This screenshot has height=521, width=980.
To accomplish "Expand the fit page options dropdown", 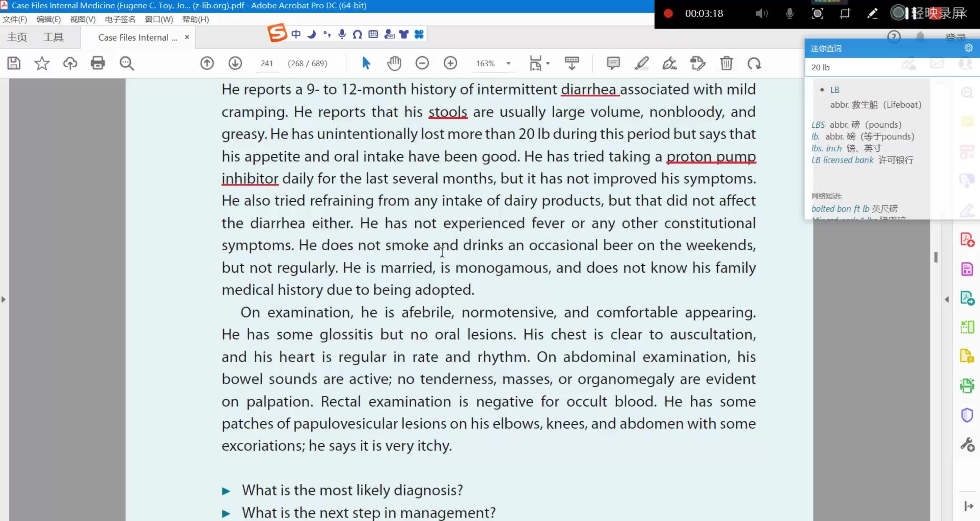I will tap(548, 63).
